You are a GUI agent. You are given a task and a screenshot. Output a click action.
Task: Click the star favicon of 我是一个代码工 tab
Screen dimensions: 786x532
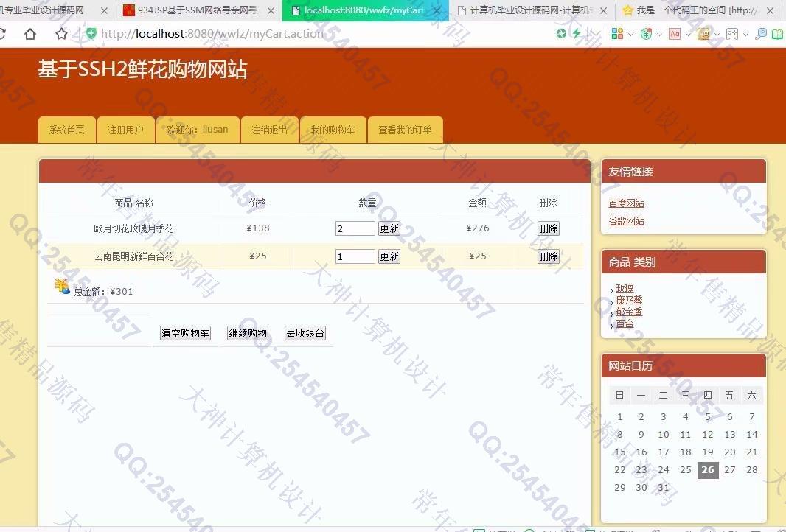point(627,10)
